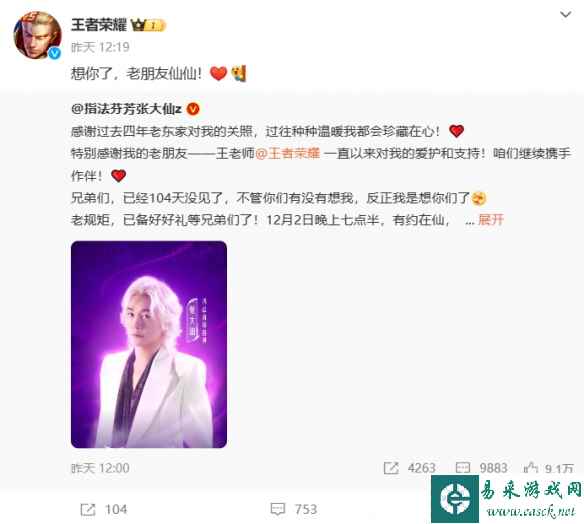
Task: Click orange verified badge beside 张大仙z
Action: [x=193, y=109]
